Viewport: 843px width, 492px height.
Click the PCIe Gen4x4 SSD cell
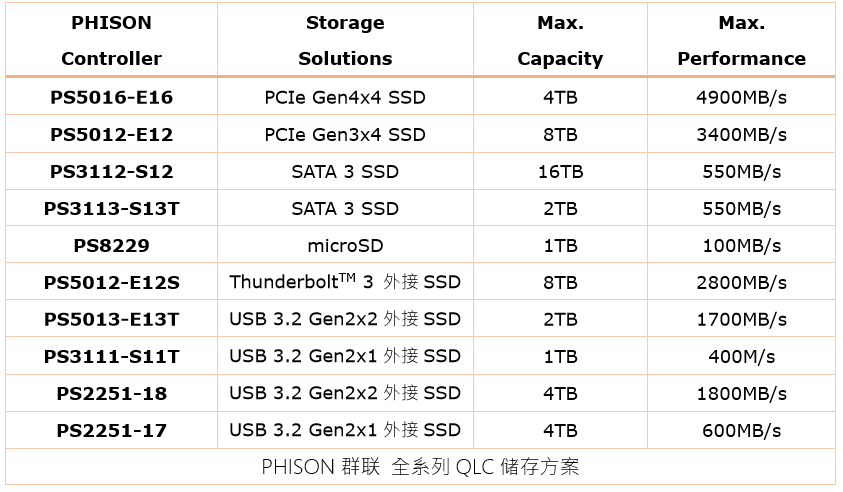pos(345,97)
